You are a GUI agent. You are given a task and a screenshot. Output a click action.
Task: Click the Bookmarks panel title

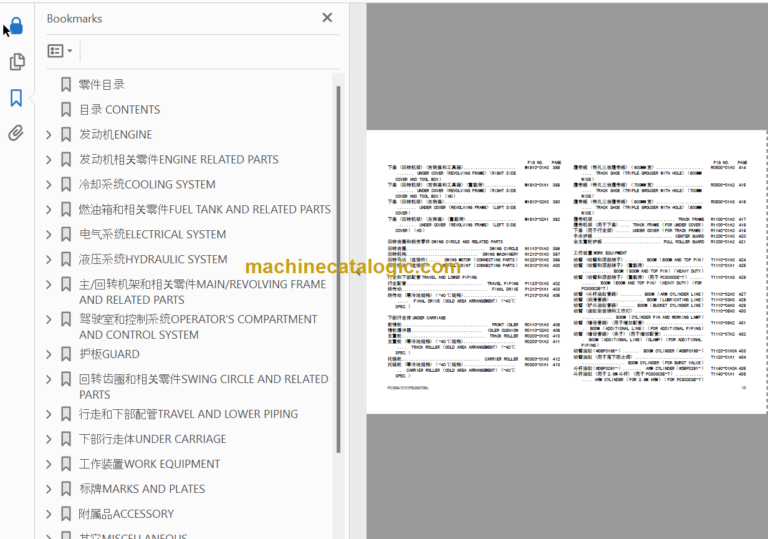coord(74,19)
